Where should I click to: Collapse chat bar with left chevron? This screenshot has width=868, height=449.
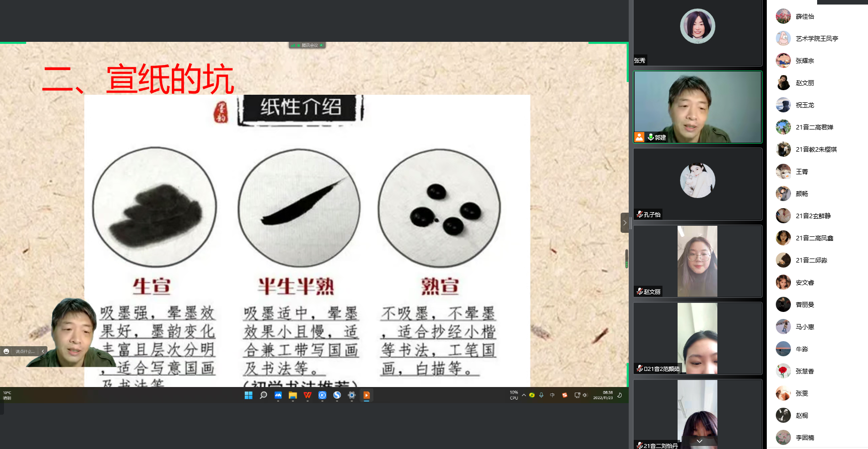point(43,351)
